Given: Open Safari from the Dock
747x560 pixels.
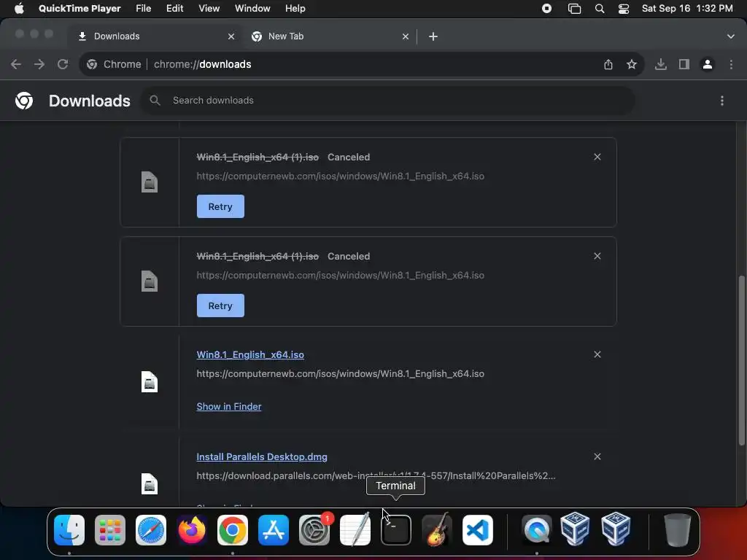Looking at the screenshot, I should [151, 530].
